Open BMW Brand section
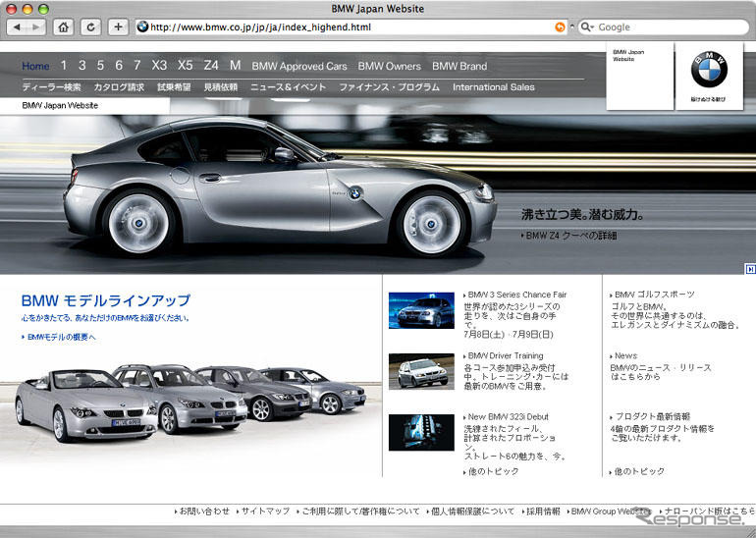 [459, 66]
